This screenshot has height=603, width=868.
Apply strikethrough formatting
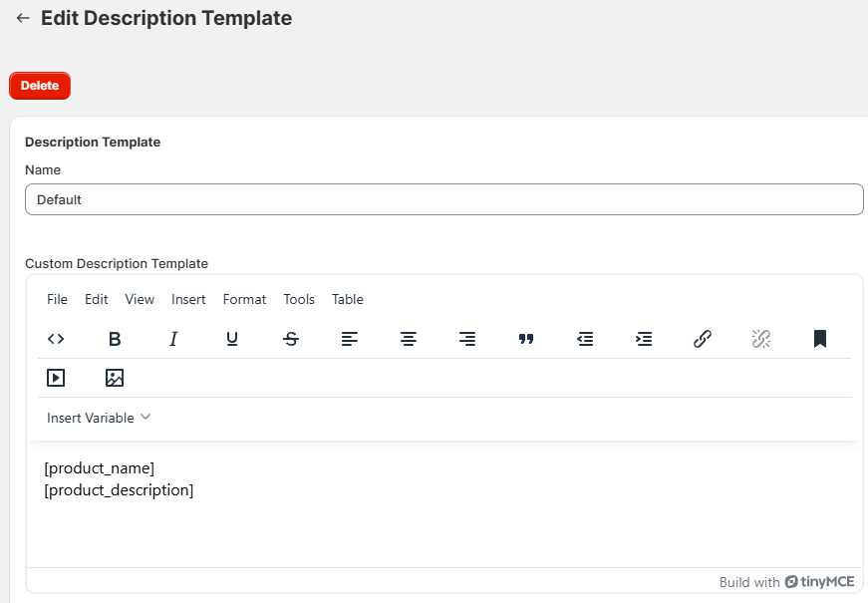291,339
